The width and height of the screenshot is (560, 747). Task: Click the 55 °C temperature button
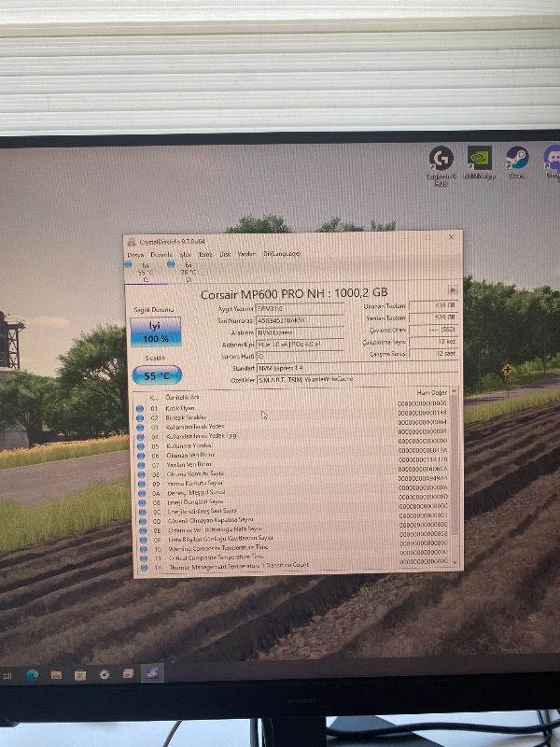pos(157,375)
